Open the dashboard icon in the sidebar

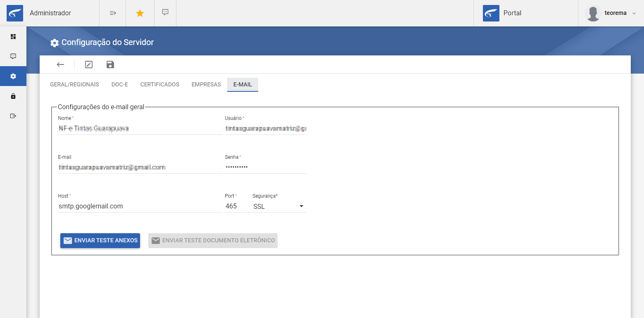[13, 36]
